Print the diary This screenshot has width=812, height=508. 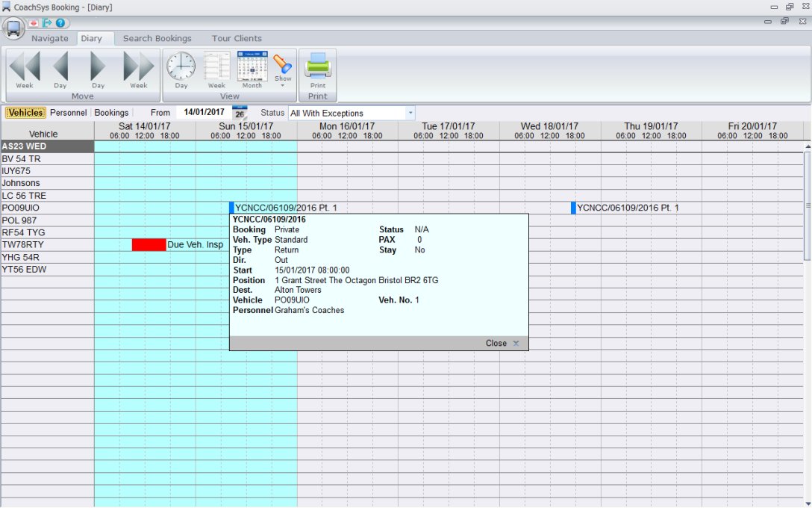[x=318, y=69]
